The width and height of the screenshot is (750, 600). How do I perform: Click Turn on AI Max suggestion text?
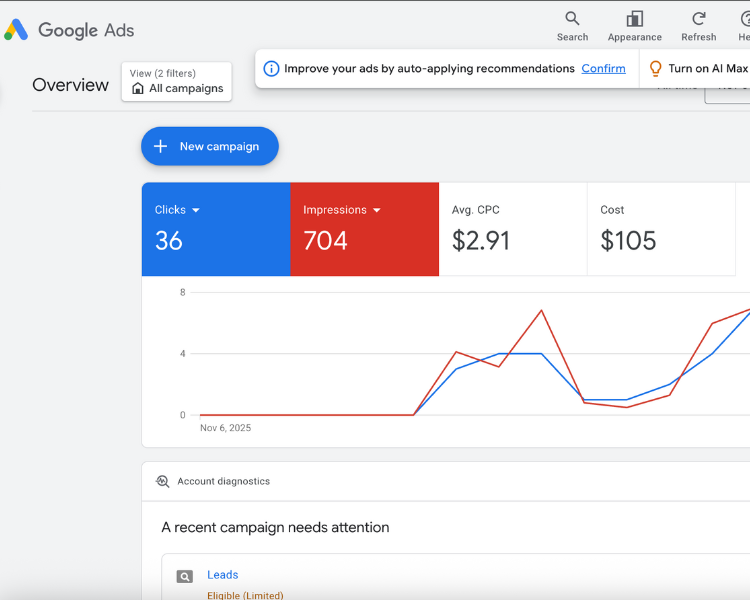tap(708, 69)
